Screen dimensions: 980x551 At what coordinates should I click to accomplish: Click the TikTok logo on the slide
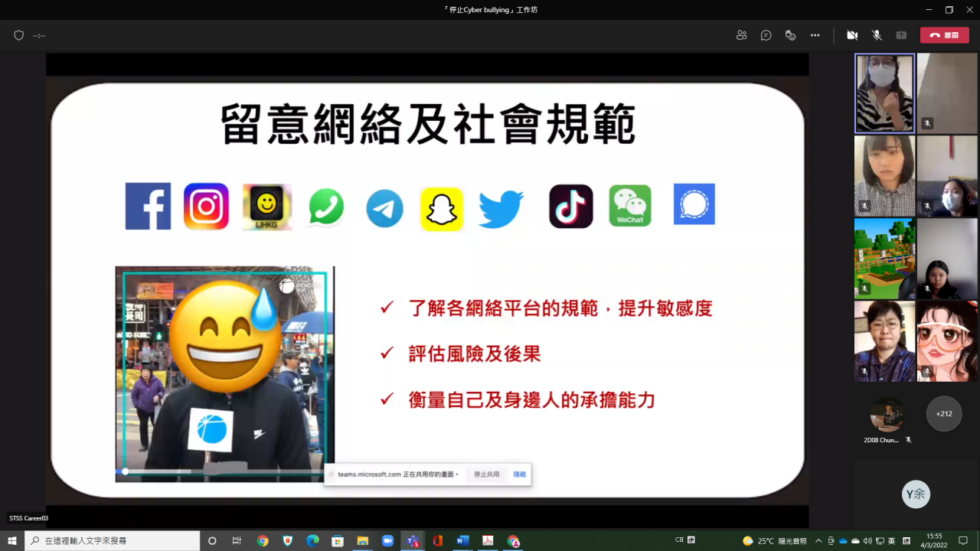point(571,207)
